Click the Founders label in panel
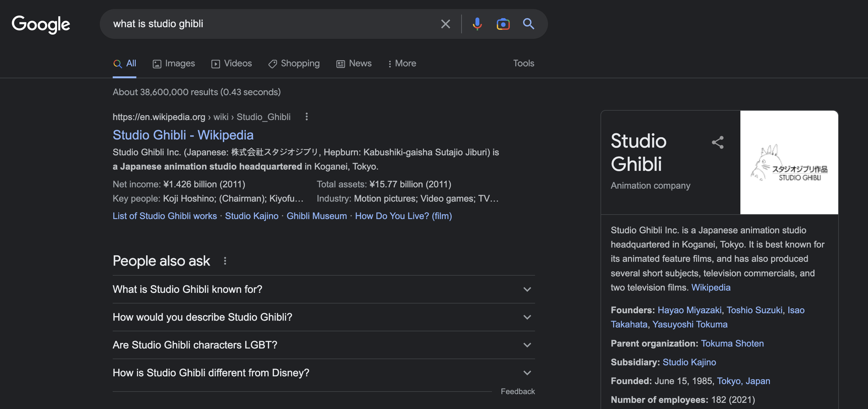Viewport: 868px width, 409px height. 633,310
